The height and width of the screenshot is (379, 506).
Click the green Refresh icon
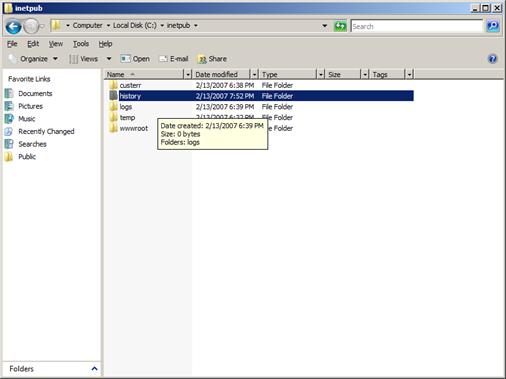click(340, 26)
